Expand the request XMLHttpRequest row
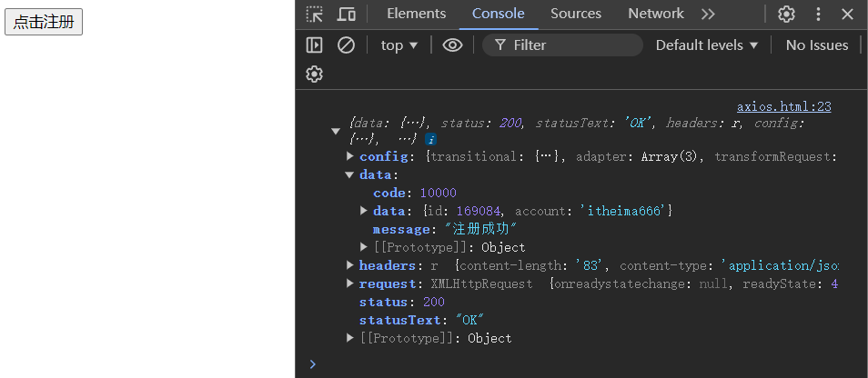This screenshot has height=378, width=868. click(x=350, y=283)
